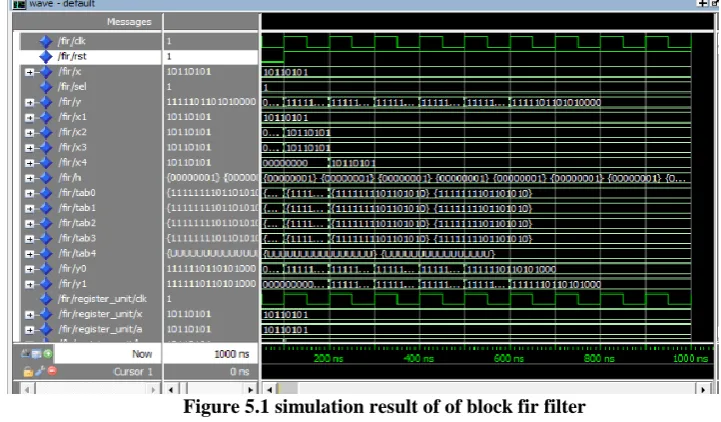Click the signal names pane scroll right arrow
Viewport: 721px width, 422px height.
pyautogui.click(x=154, y=389)
